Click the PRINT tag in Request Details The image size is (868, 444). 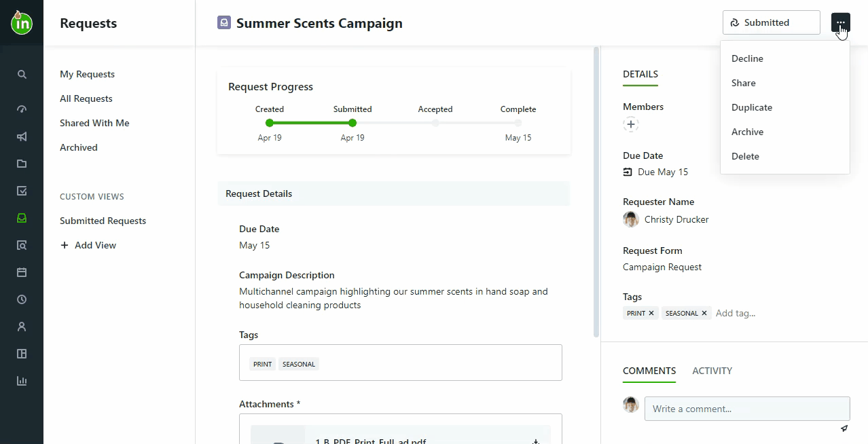click(263, 364)
